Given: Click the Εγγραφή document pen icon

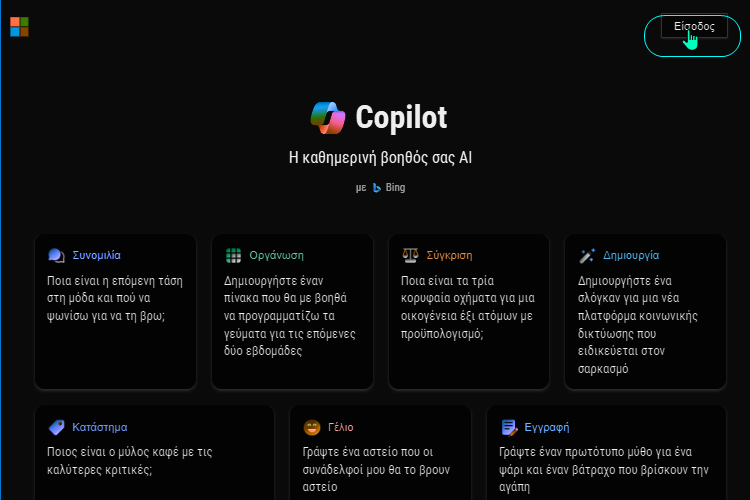Looking at the screenshot, I should (509, 427).
